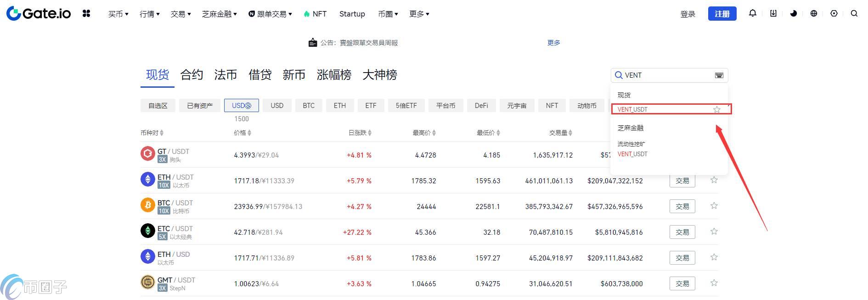Screen dimensions: 868x300
Task: Expand the 买币 dropdown menu
Action: [x=118, y=14]
